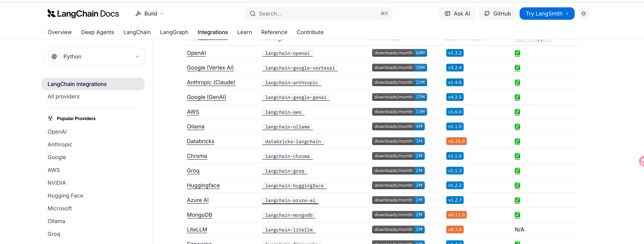Open the Overview tab
The width and height of the screenshot is (644, 244).
pos(59,32)
